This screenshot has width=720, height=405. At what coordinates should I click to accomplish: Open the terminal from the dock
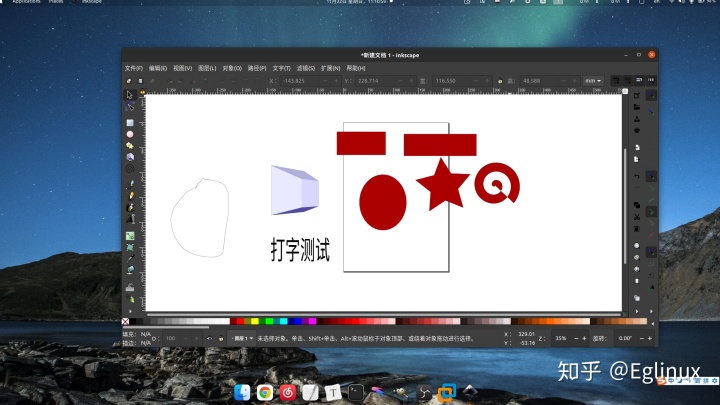tap(356, 393)
